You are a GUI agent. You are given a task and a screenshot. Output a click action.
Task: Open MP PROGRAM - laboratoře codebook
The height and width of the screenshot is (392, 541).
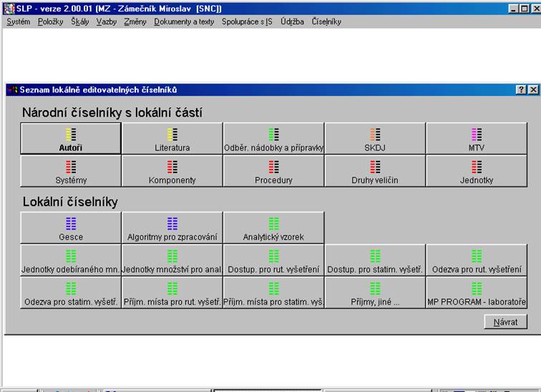coord(477,293)
